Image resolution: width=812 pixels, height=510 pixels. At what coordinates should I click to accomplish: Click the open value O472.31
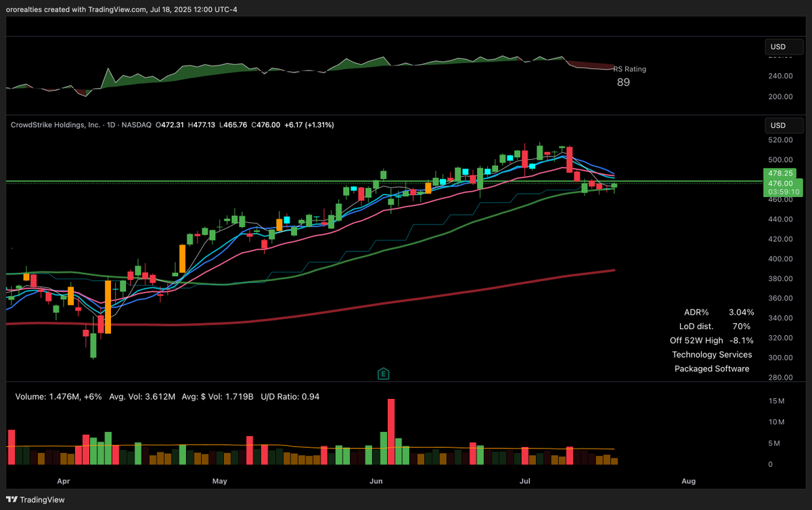pos(171,125)
